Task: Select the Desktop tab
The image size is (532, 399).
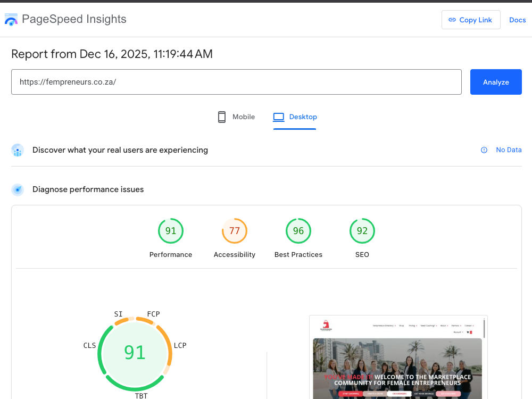Action: click(x=295, y=117)
